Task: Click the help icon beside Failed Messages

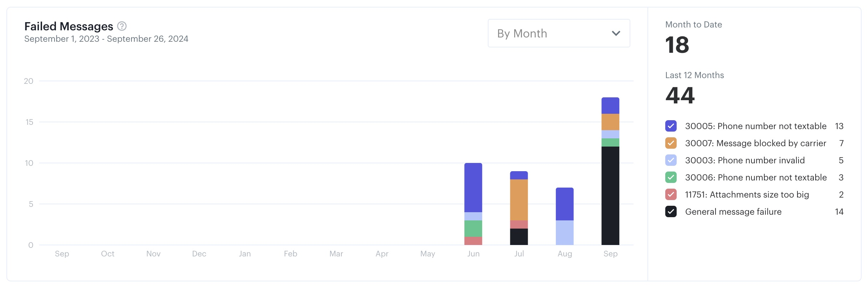Action: (122, 26)
